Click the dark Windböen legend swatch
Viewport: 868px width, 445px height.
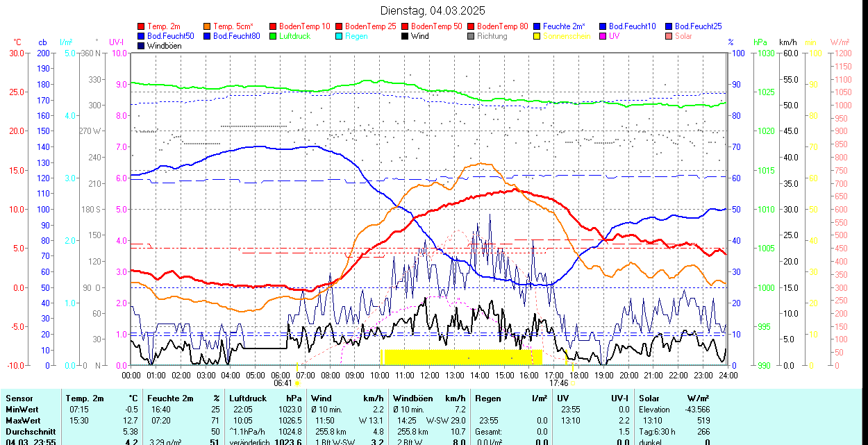point(142,46)
